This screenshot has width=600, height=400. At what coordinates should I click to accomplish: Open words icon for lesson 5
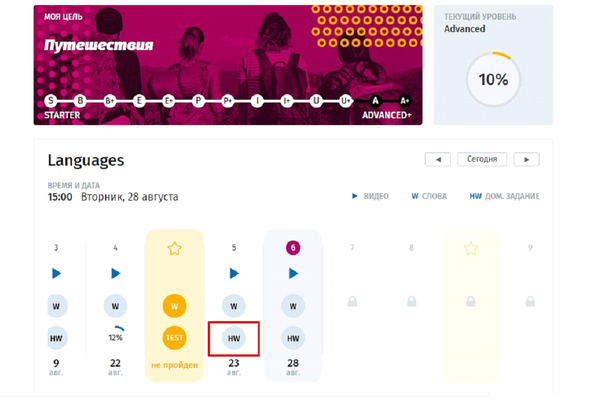(234, 306)
